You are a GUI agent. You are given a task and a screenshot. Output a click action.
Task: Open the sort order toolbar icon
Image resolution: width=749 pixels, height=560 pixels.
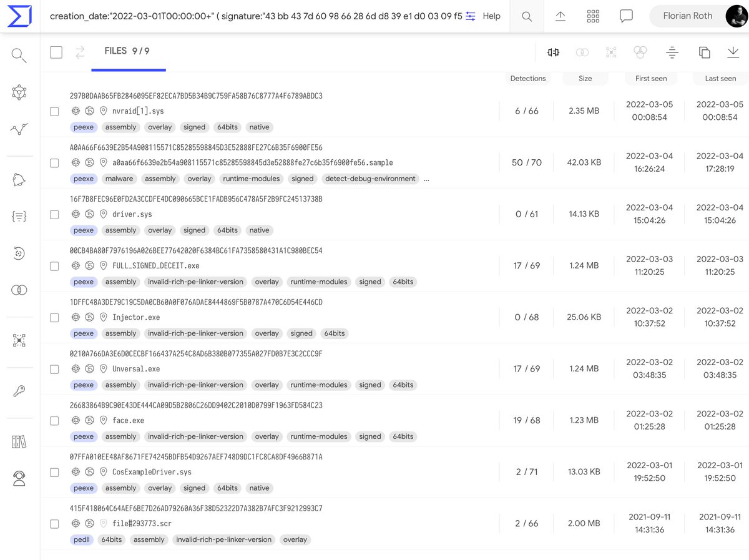672,52
